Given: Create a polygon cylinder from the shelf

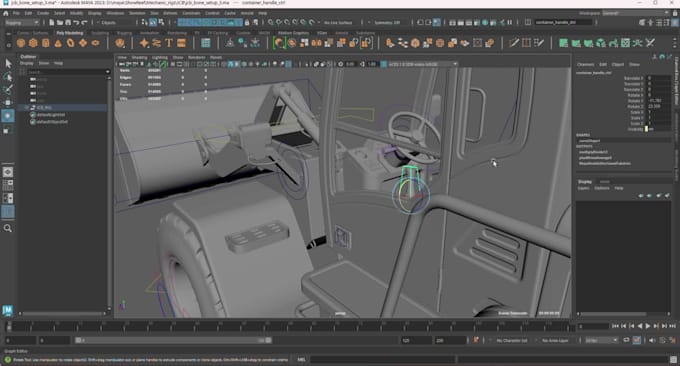Looking at the screenshot, I should [46, 43].
